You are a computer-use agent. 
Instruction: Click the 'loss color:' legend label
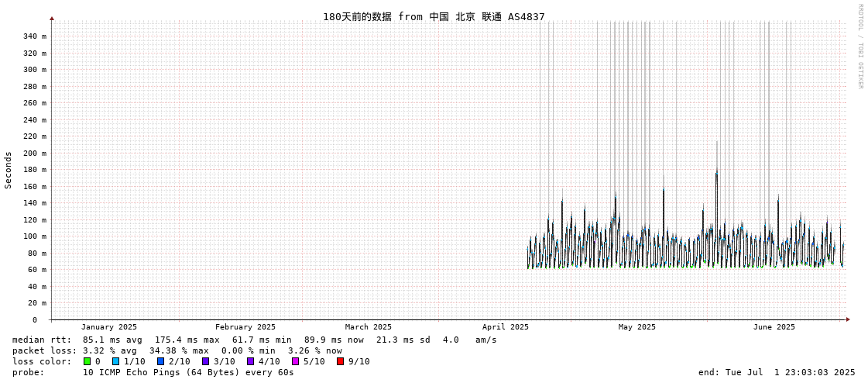[42, 362]
